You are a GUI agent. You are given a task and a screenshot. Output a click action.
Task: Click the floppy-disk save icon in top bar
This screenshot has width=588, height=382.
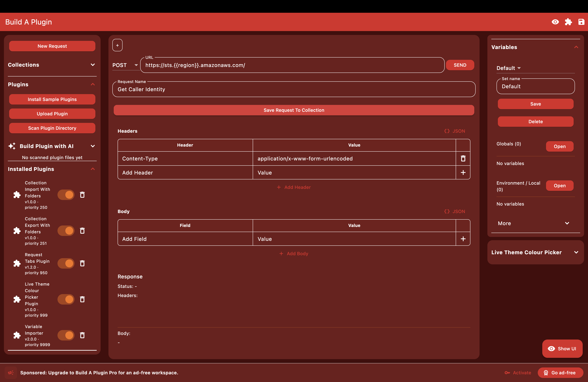581,22
